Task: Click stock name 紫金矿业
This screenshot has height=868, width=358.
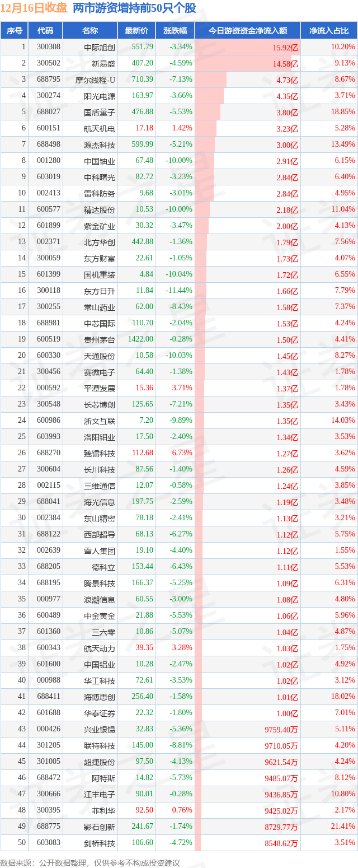Action: (x=100, y=226)
